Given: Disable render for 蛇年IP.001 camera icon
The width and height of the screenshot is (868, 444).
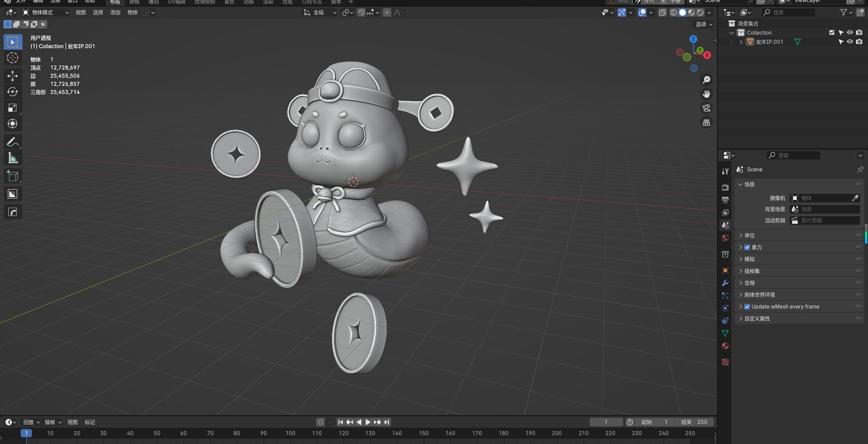Looking at the screenshot, I should pyautogui.click(x=859, y=42).
